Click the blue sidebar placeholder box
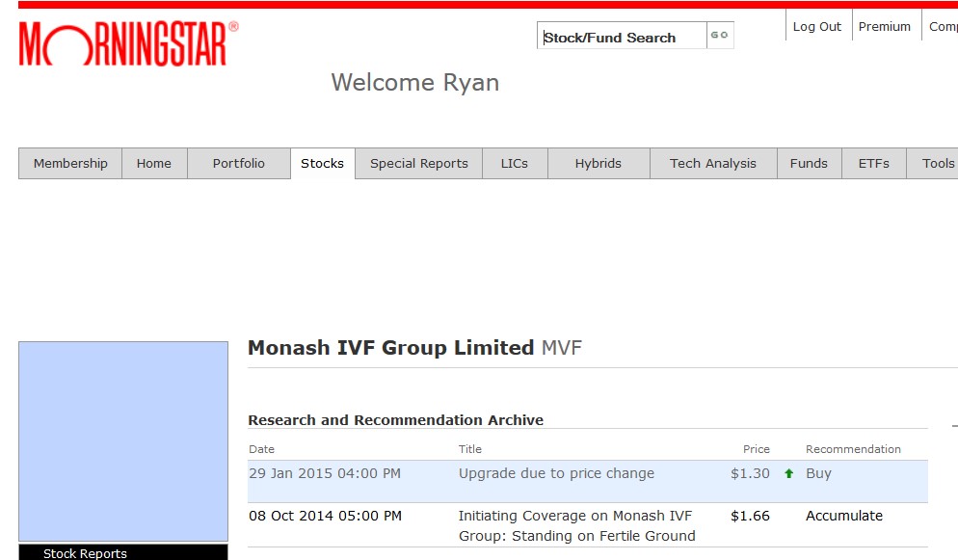The width and height of the screenshot is (958, 560). tap(123, 441)
